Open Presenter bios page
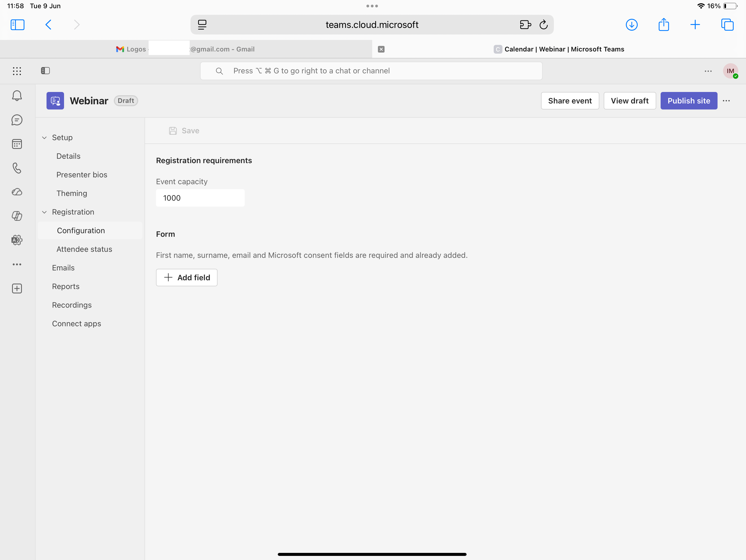Screen dimensions: 746x560 tap(82, 175)
